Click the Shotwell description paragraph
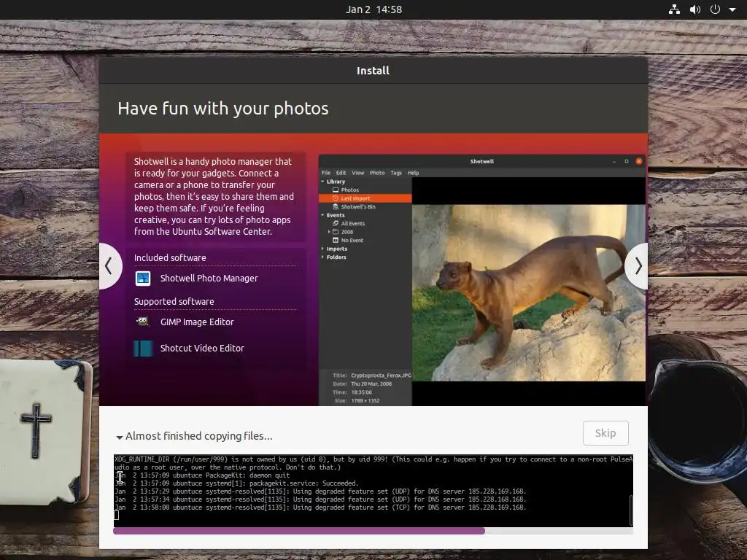 (214, 196)
